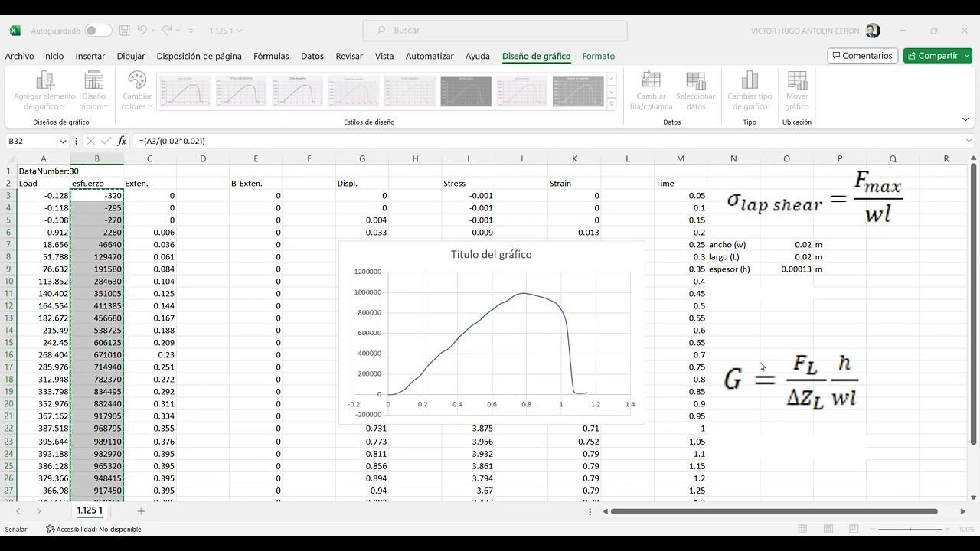
Task: Click the zoom slider
Action: [x=910, y=529]
